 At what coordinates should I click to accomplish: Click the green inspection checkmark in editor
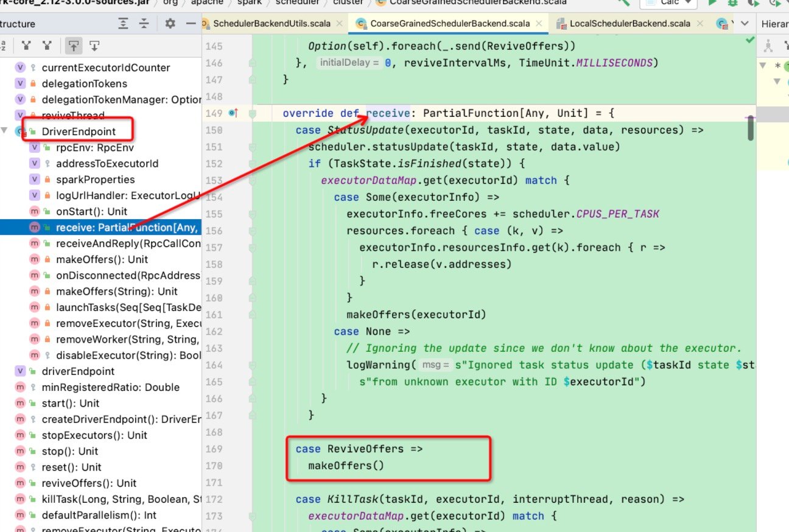[x=749, y=41]
